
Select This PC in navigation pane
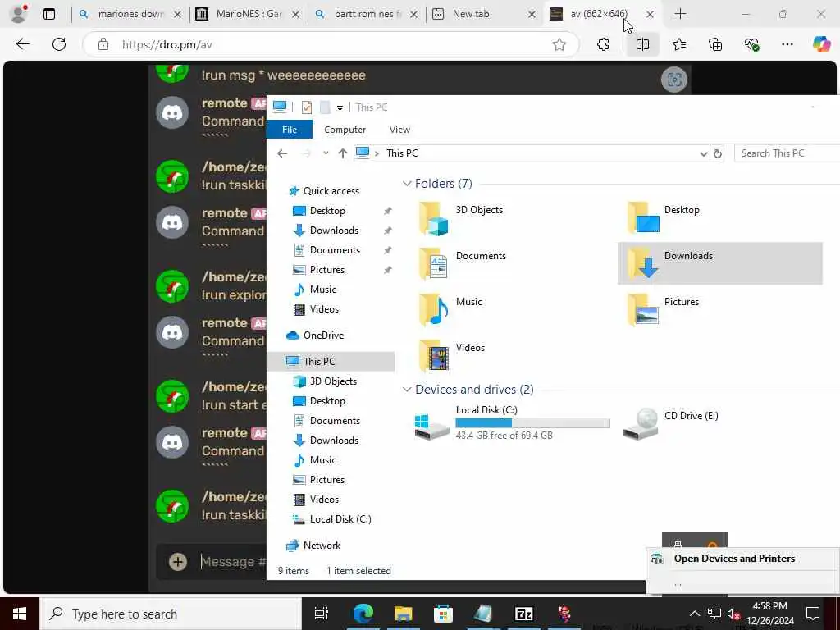pyautogui.click(x=331, y=362)
